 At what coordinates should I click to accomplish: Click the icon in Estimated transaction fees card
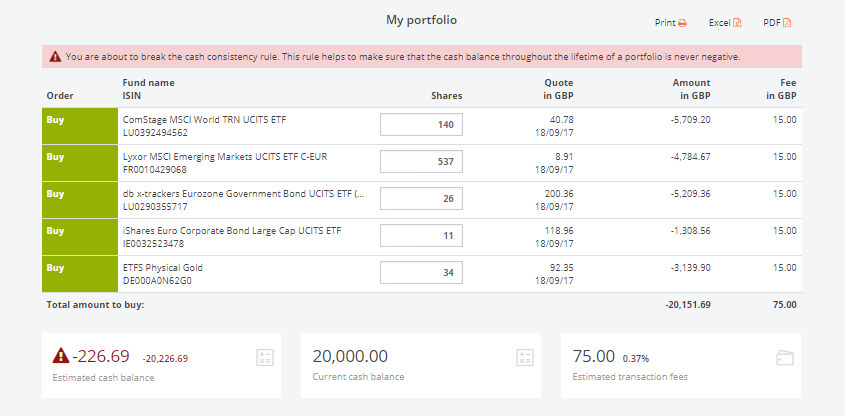pyautogui.click(x=784, y=357)
